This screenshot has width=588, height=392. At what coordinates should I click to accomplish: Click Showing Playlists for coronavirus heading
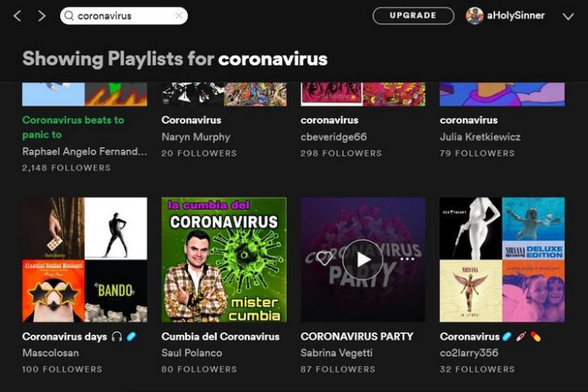175,60
